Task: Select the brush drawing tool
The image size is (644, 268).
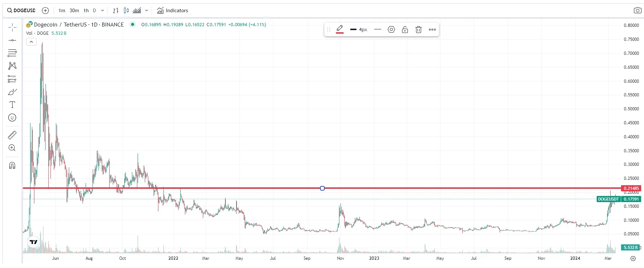Action: tap(12, 92)
